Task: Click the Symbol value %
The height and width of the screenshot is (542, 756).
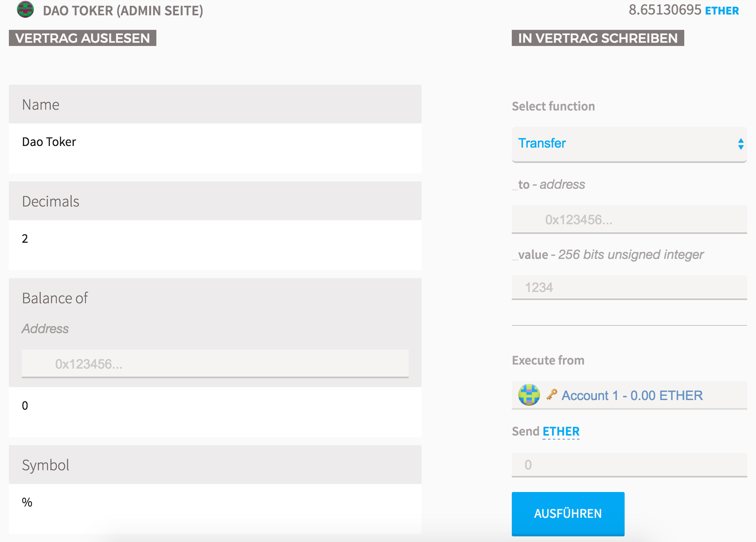Action: pos(27,502)
